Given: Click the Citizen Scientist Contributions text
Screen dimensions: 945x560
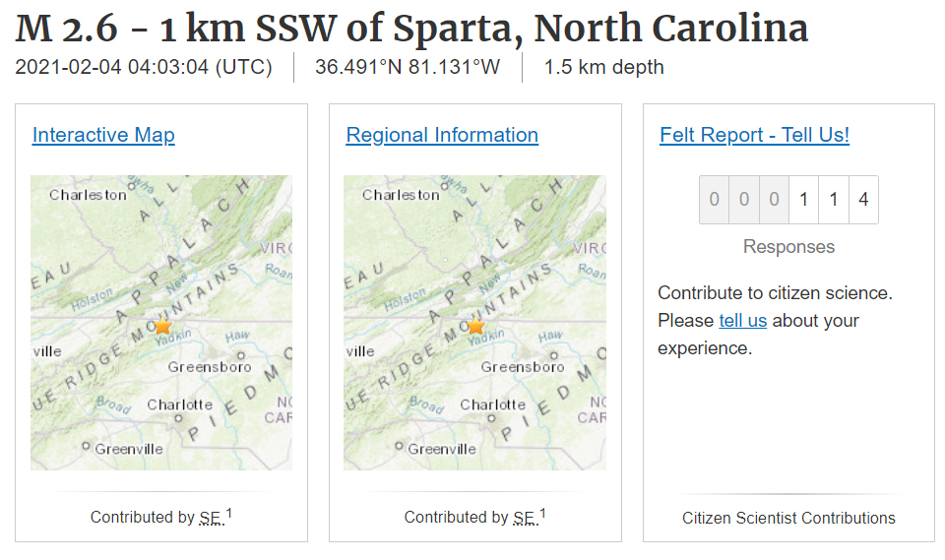Looking at the screenshot, I should (788, 518).
